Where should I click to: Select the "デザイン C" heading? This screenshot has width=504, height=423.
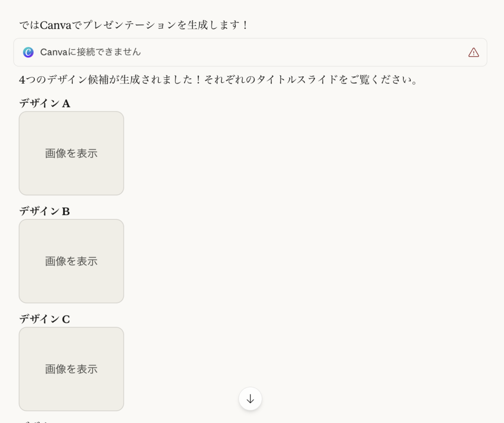coord(45,319)
